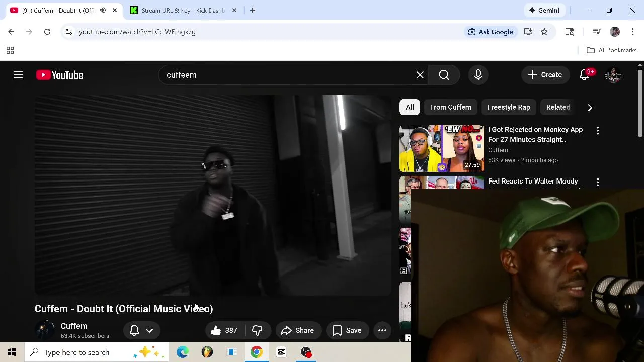Clear the search box with the X

click(420, 75)
